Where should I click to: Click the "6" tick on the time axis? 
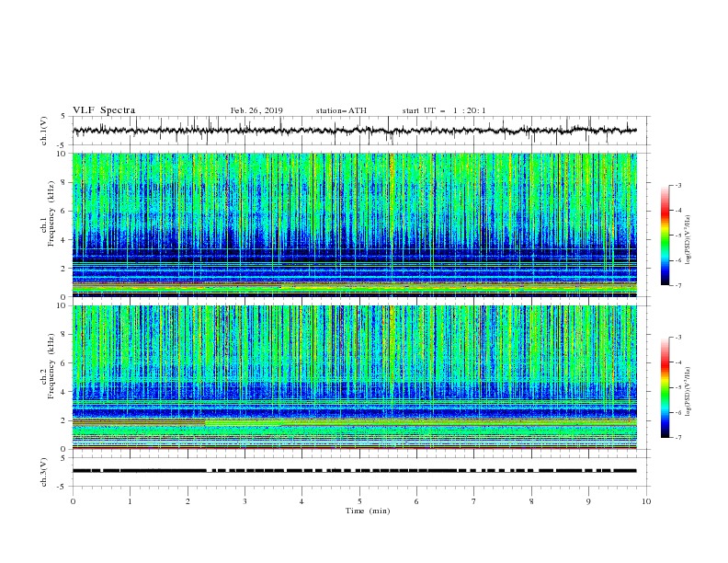[416, 501]
